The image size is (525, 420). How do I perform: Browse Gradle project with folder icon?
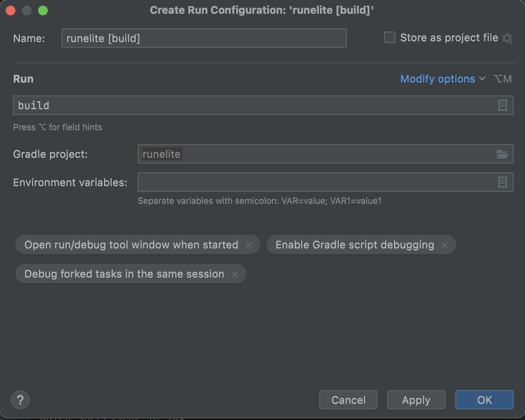point(502,154)
